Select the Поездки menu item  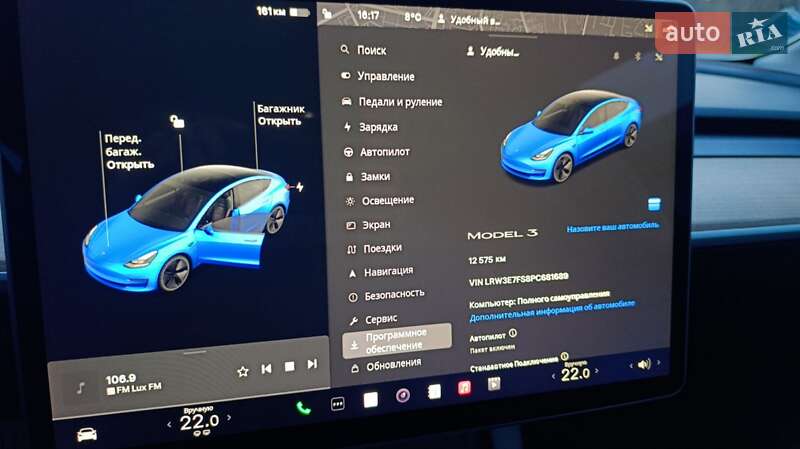click(374, 248)
